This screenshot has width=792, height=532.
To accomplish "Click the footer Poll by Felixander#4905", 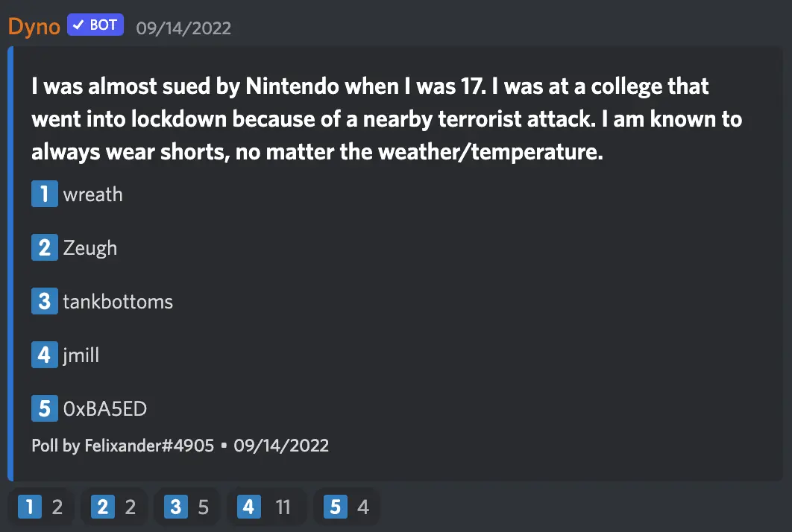I will (x=123, y=446).
